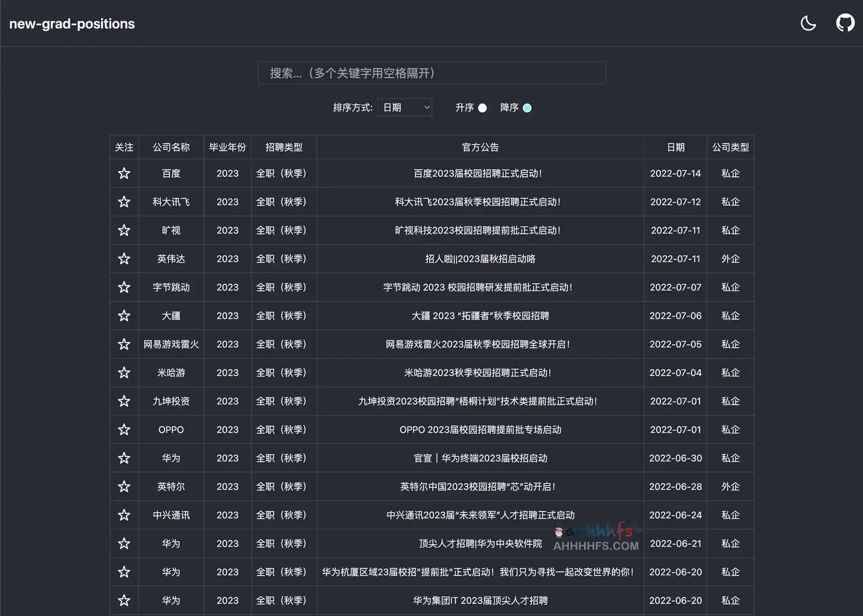863x616 pixels.
Task: Toggle dark mode with the moon icon
Action: pos(808,23)
